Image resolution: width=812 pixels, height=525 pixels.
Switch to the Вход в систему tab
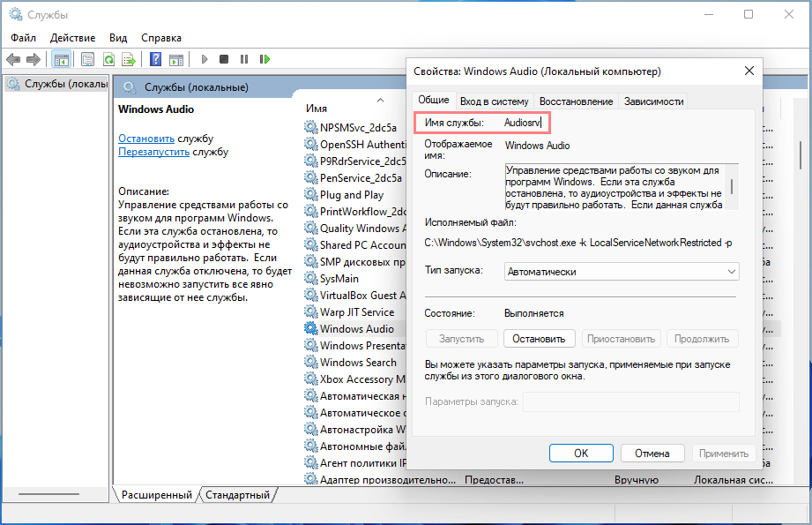pos(494,101)
